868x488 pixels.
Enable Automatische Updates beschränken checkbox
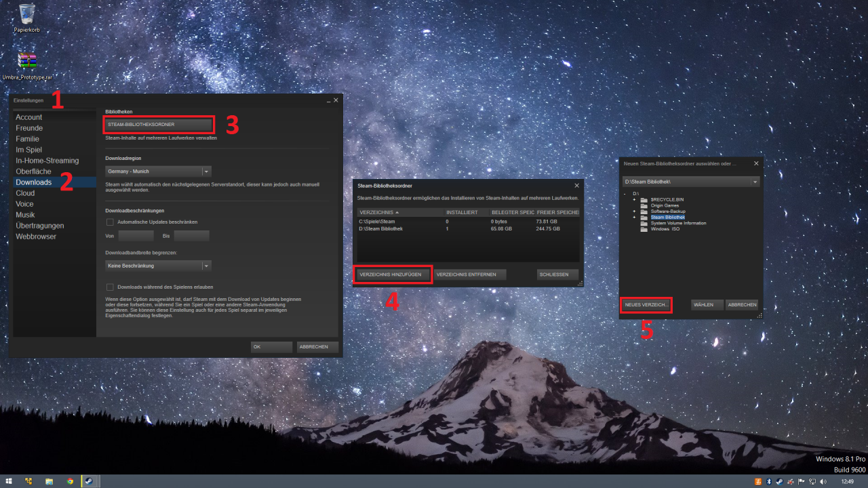coord(110,222)
